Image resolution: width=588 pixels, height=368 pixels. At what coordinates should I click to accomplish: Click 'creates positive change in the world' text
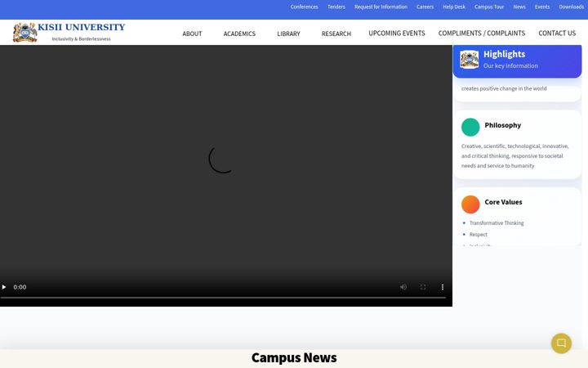click(504, 88)
